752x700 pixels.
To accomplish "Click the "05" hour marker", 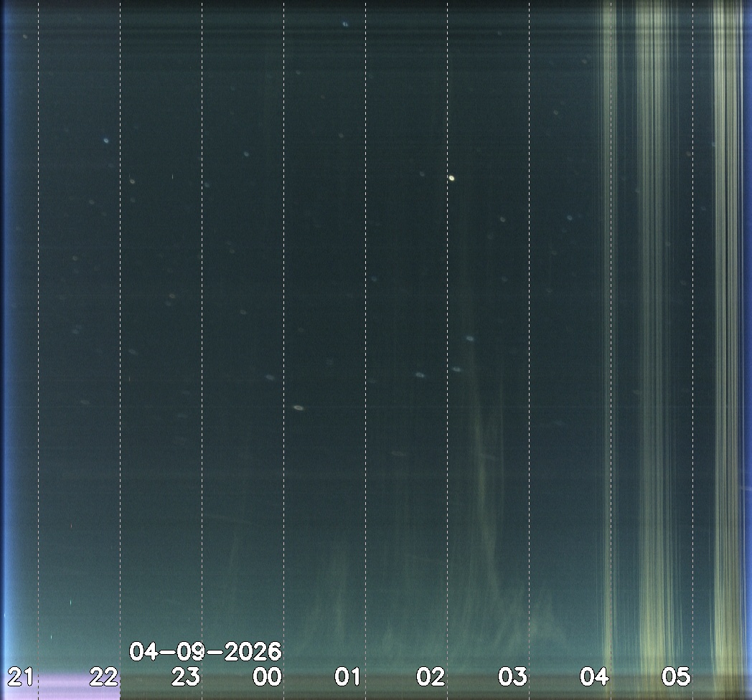I will [x=676, y=676].
